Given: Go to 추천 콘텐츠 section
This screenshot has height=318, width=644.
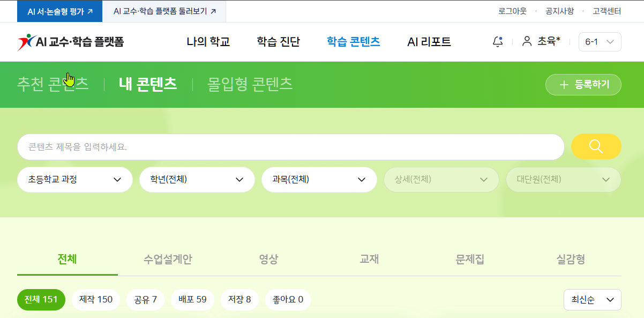Looking at the screenshot, I should [x=53, y=84].
